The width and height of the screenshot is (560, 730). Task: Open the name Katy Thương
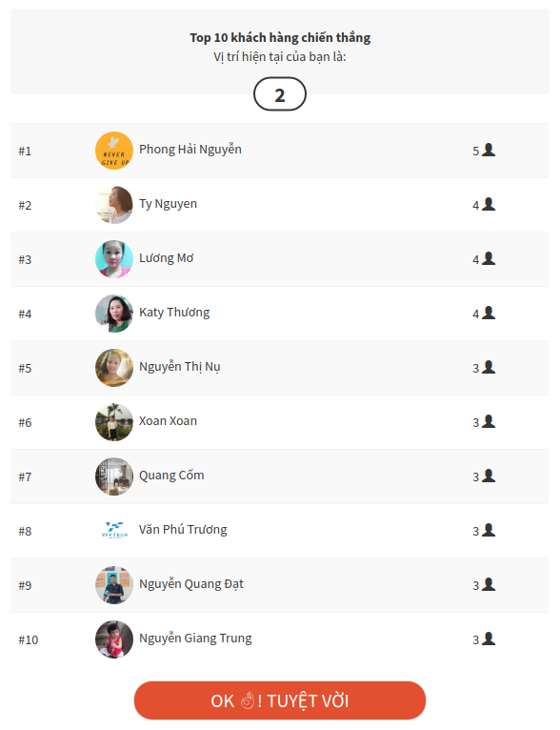click(x=174, y=313)
